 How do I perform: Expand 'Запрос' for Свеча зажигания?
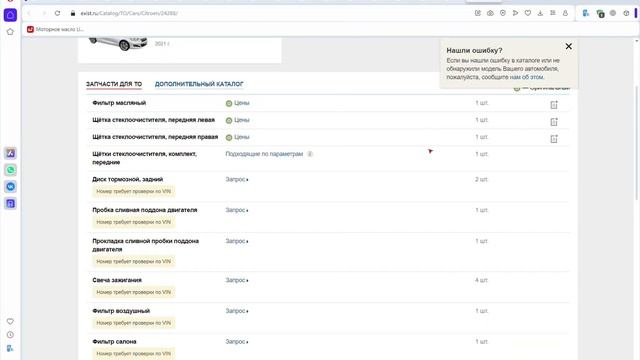(237, 280)
